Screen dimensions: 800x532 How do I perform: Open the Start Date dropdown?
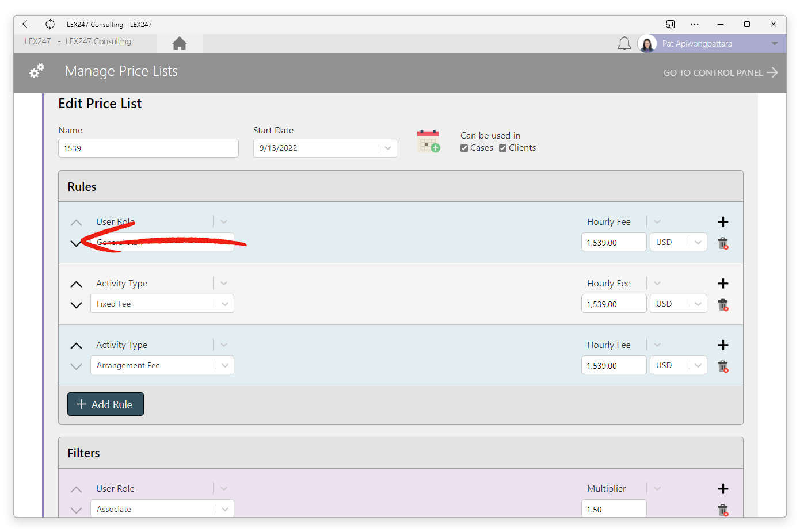click(x=388, y=148)
